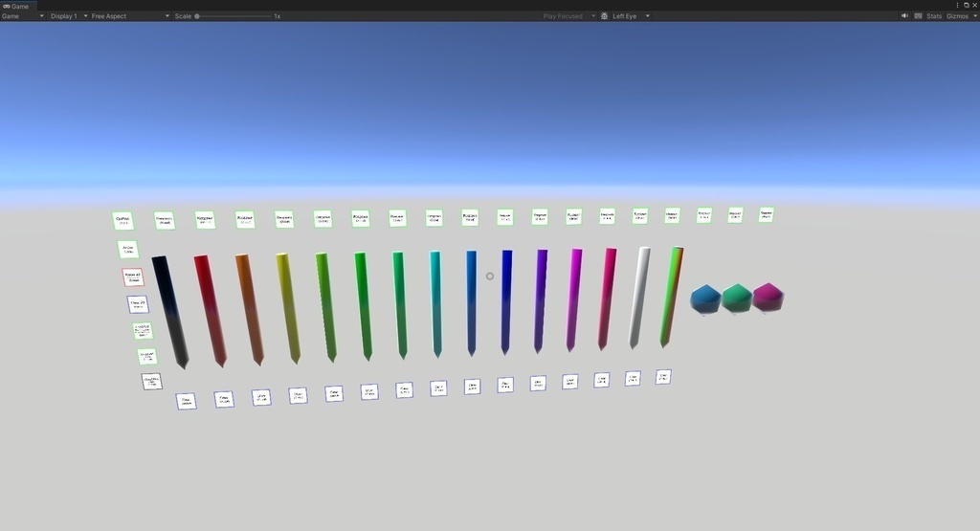The image size is (980, 531).
Task: Open the Game view three-dot menu
Action: (957, 5)
